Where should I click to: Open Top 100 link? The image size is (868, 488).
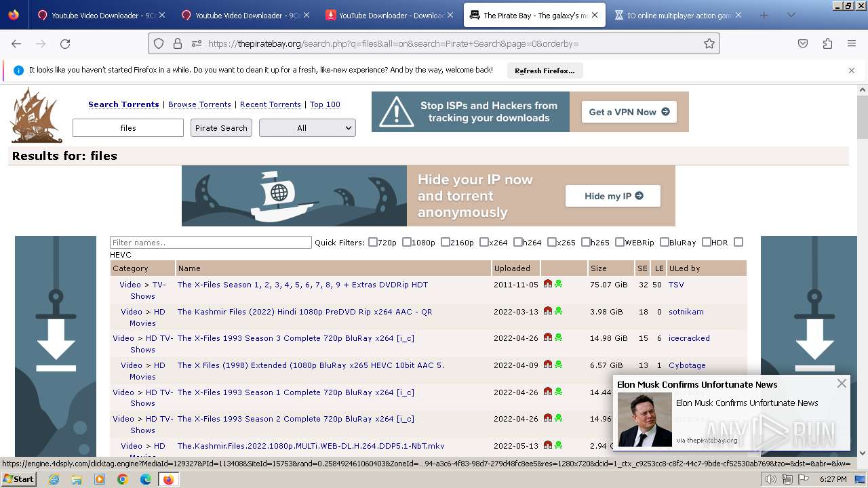pyautogui.click(x=325, y=104)
